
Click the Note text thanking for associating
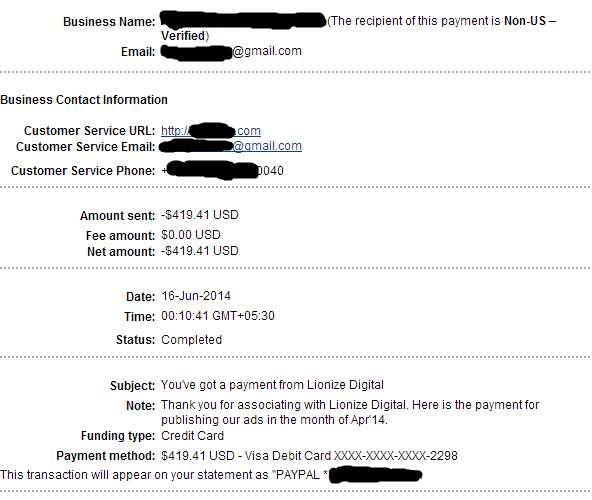click(x=350, y=412)
